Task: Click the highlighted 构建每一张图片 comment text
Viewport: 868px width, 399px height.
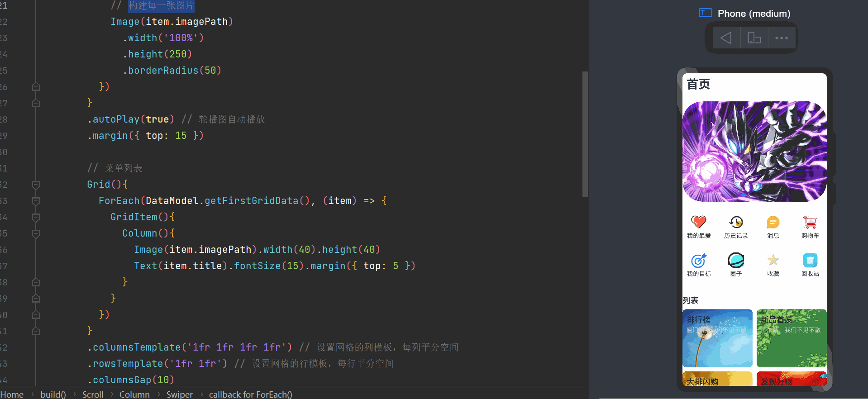Action: (161, 5)
